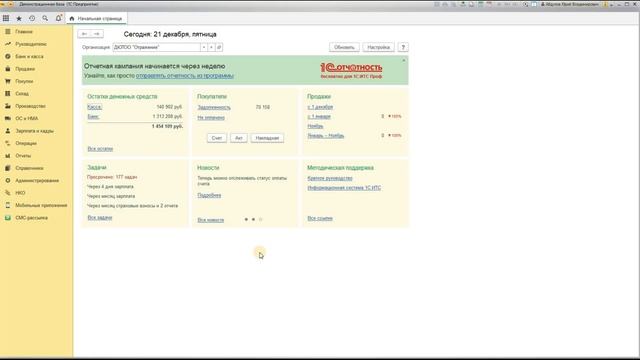Click the Акт button
The image size is (640, 360).
pyautogui.click(x=238, y=138)
